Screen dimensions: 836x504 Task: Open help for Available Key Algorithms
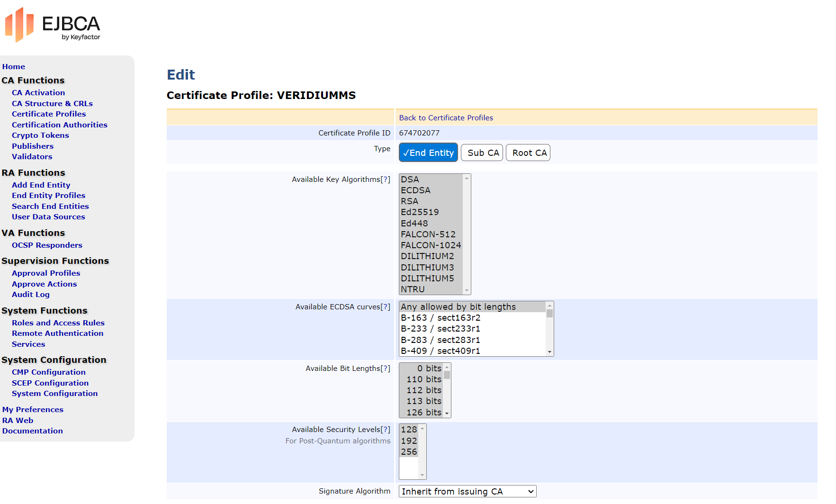tap(386, 180)
